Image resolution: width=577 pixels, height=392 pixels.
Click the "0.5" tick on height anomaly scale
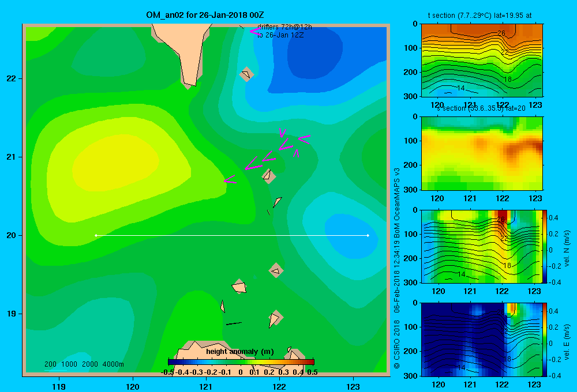[x=312, y=372]
